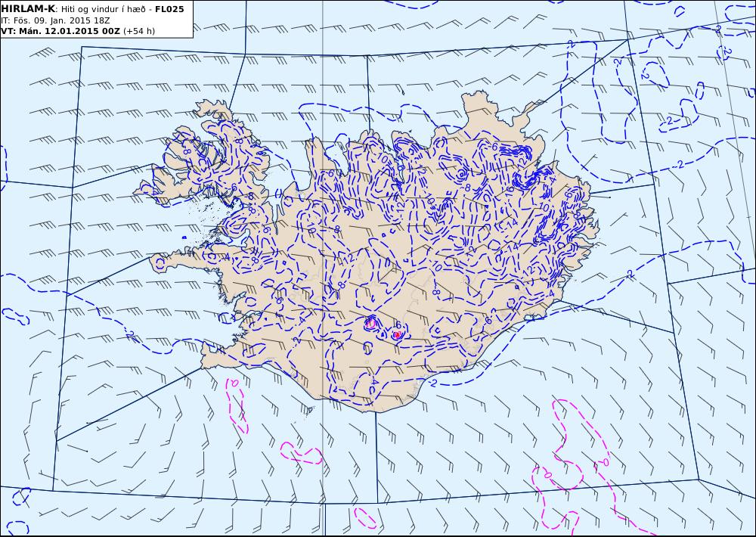Click the VT 'Mán. 12.01.2015 00Z' valid time
The height and width of the screenshot is (537, 756).
coord(60,31)
